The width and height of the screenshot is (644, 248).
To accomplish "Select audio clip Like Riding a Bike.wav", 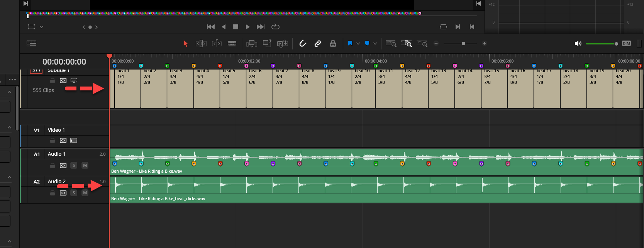I will click(376, 162).
